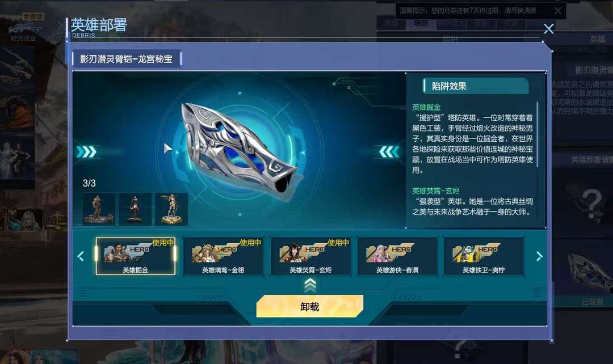Click the armor model in preview
Screen dimensions: 613x364
[240, 151]
